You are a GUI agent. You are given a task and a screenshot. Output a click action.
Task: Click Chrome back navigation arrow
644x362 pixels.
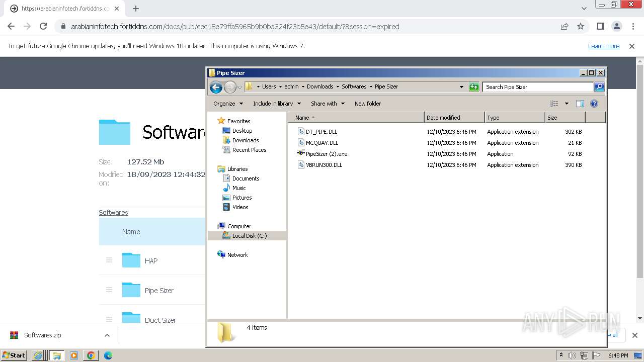coord(11,27)
